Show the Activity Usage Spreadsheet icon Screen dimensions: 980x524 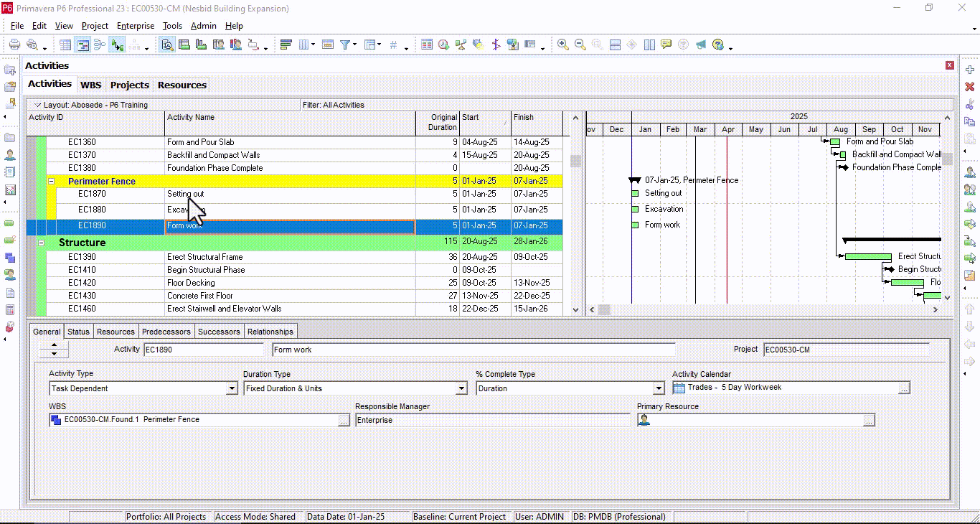coord(184,45)
